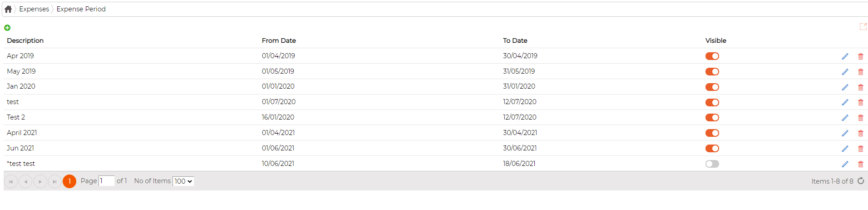This screenshot has height=210, width=868.
Task: Delete the May 2019 period
Action: [x=860, y=72]
